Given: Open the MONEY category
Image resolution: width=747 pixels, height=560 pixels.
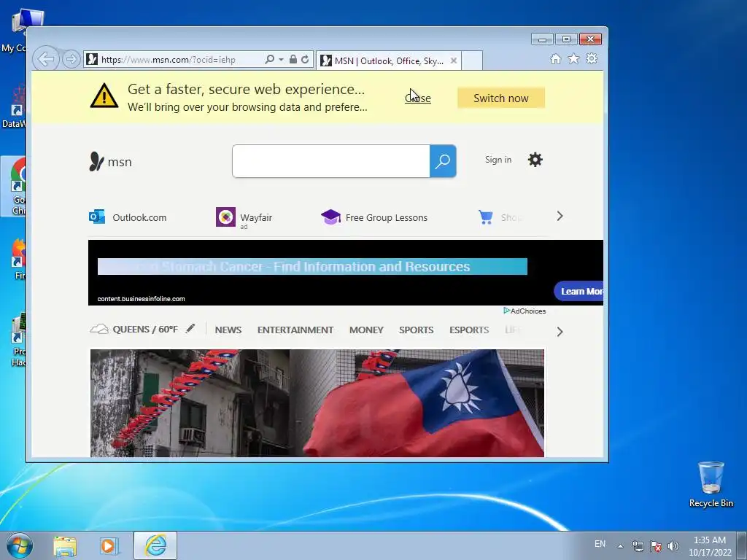Looking at the screenshot, I should [366, 330].
